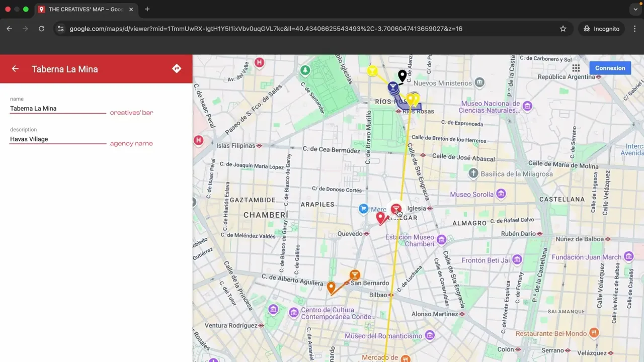Click the Centro de Cultura Contemporánea icon
The height and width of the screenshot is (362, 644).
pyautogui.click(x=294, y=313)
